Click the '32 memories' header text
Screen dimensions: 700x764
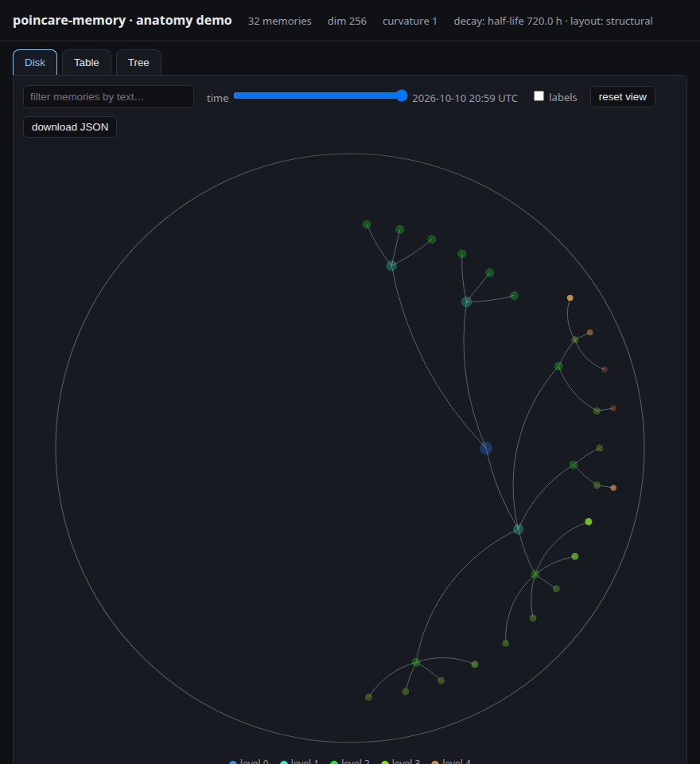coord(280,21)
